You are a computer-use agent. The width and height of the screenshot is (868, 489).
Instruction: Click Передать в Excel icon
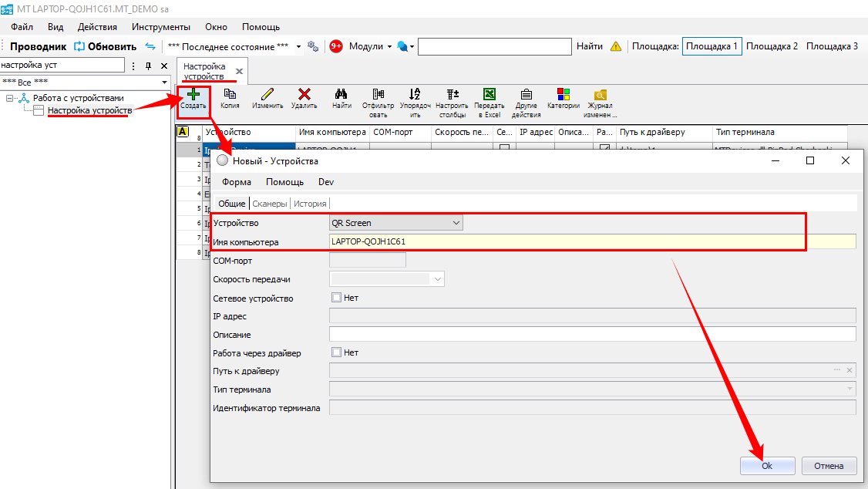pos(489,95)
